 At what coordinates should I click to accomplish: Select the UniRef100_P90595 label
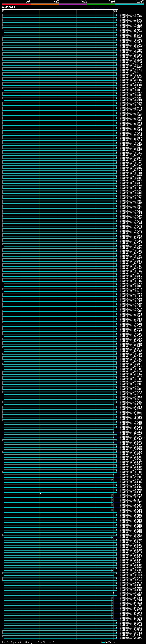(131, 417)
